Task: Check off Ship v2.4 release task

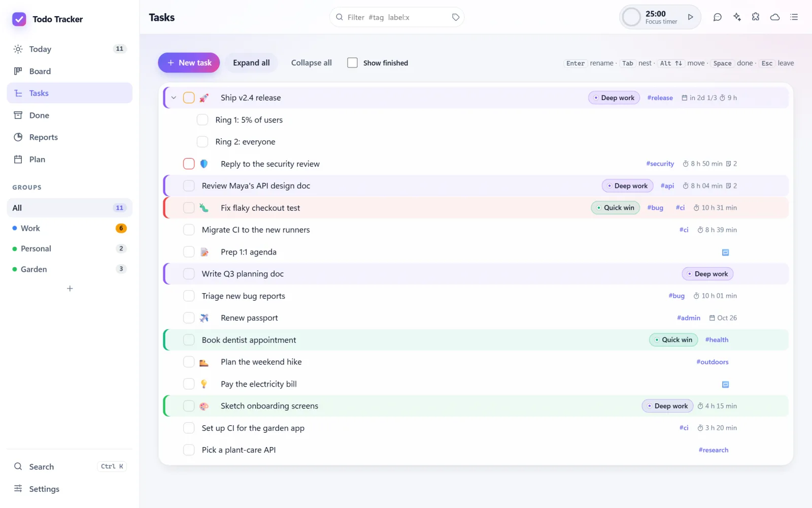Action: pos(189,98)
